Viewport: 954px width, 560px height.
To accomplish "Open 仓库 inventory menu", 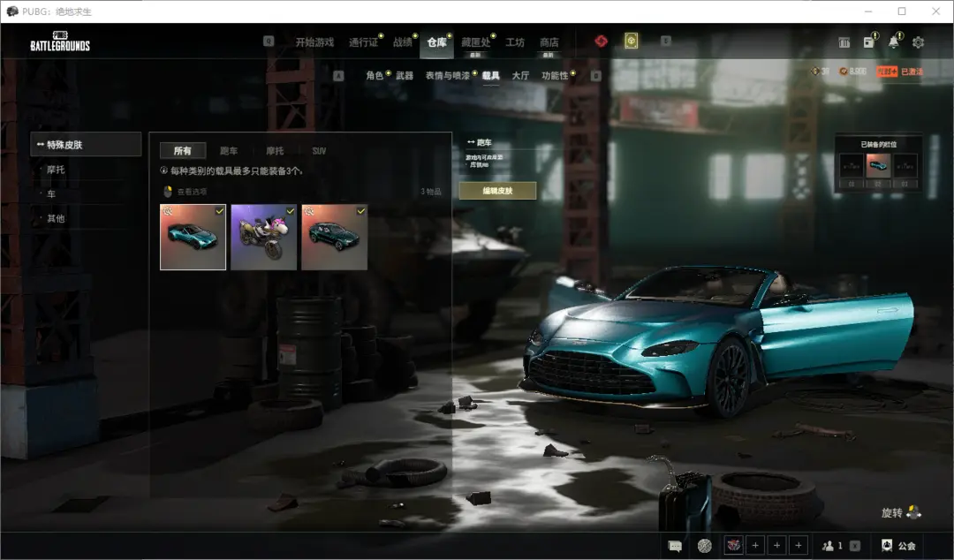I will point(437,42).
